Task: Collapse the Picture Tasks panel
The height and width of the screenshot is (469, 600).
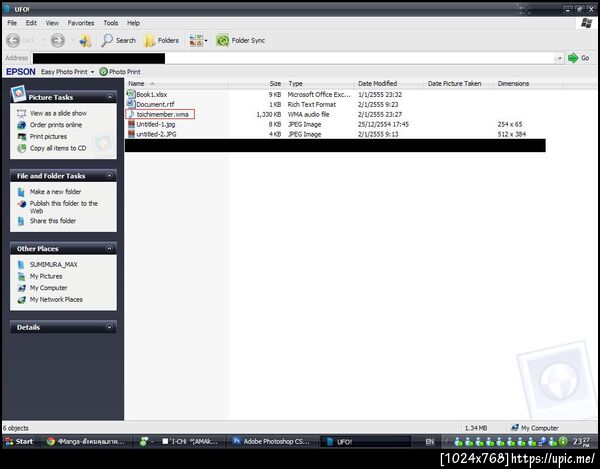Action: [x=109, y=97]
